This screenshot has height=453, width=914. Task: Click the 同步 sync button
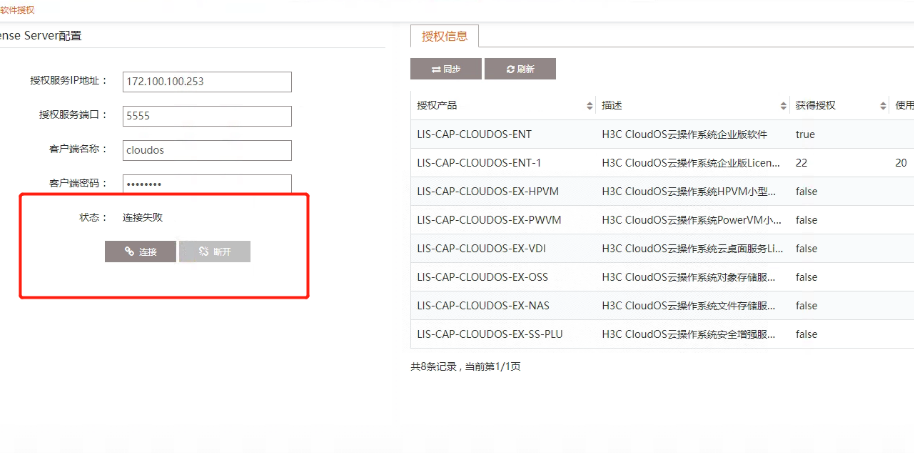tap(446, 69)
